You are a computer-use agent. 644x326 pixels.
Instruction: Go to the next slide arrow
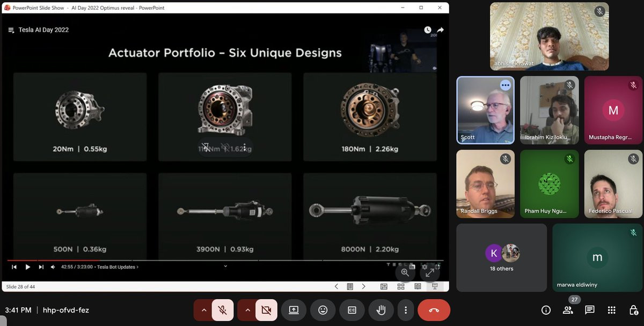pos(363,287)
